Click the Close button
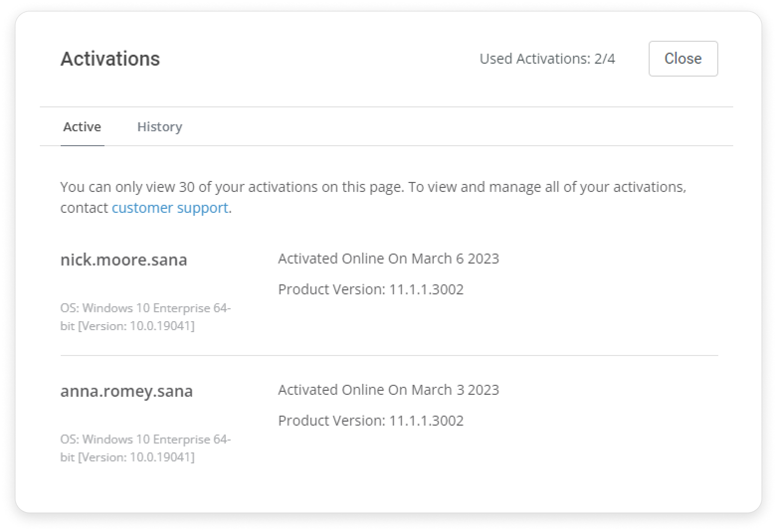The image size is (777, 532). click(x=682, y=59)
